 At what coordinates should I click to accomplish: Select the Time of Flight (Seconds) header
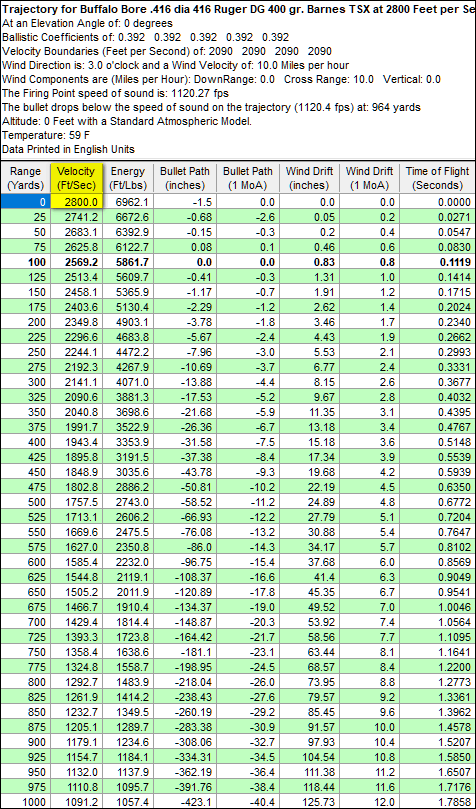(437, 178)
